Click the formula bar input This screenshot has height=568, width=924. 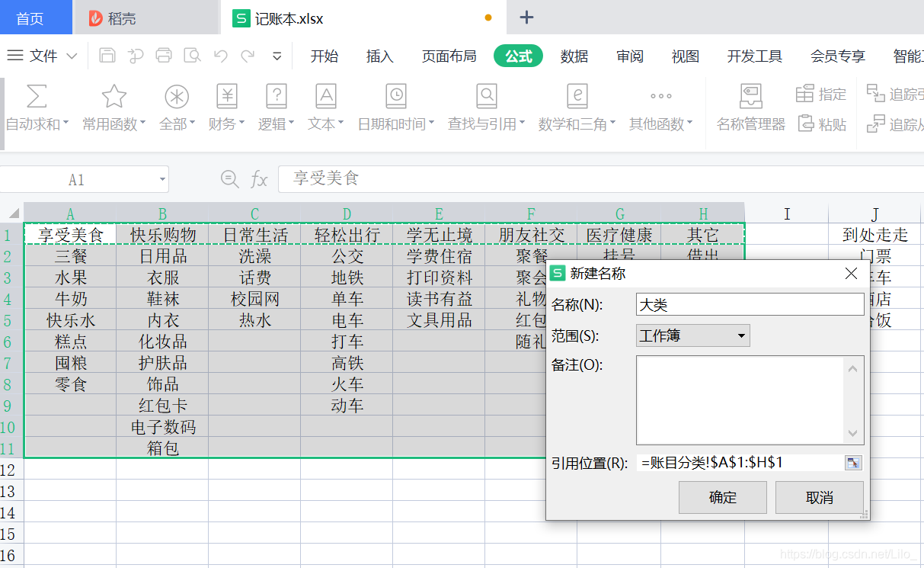click(600, 179)
